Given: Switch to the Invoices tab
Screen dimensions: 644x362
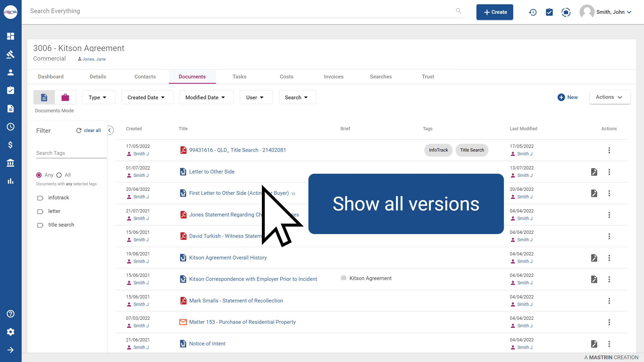Looking at the screenshot, I should pos(334,77).
